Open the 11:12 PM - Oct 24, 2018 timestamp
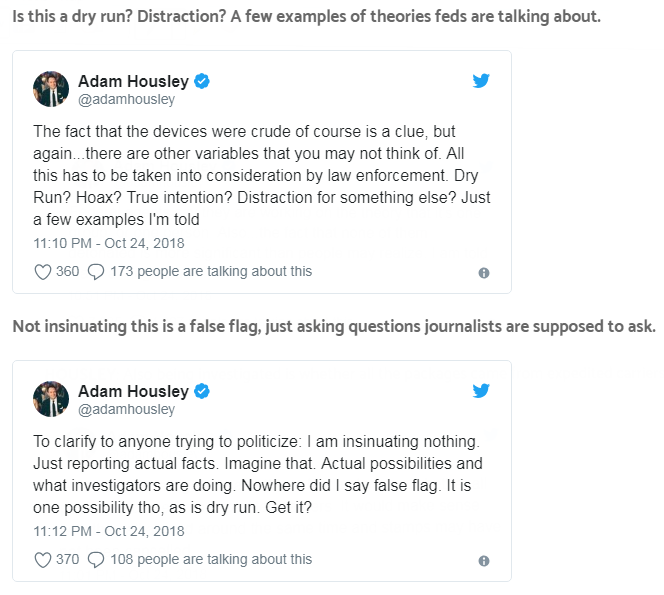Image resolution: width=664 pixels, height=595 pixels. (x=109, y=532)
